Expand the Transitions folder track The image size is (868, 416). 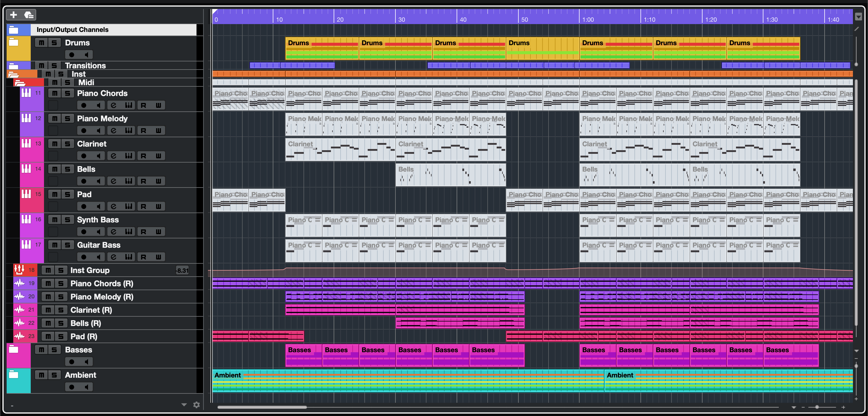coord(13,66)
